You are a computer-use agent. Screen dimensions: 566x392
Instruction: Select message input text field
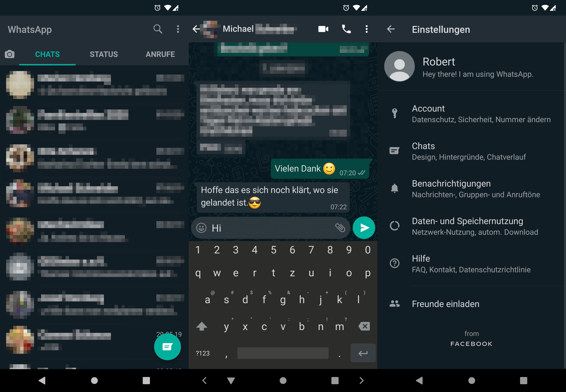tap(273, 228)
